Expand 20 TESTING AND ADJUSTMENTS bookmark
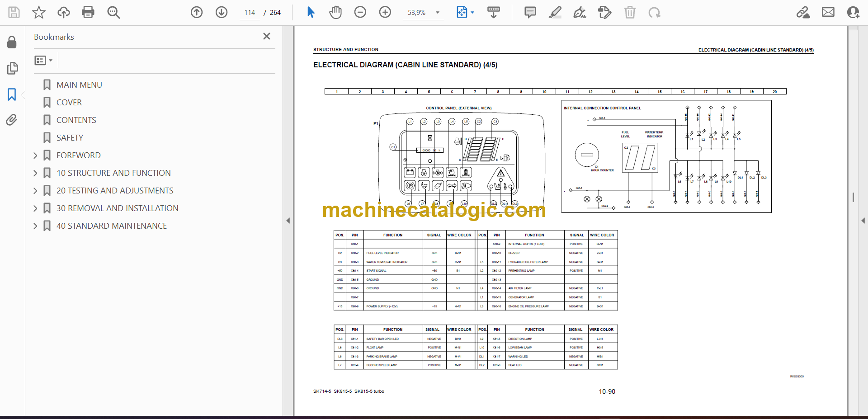 click(x=35, y=191)
